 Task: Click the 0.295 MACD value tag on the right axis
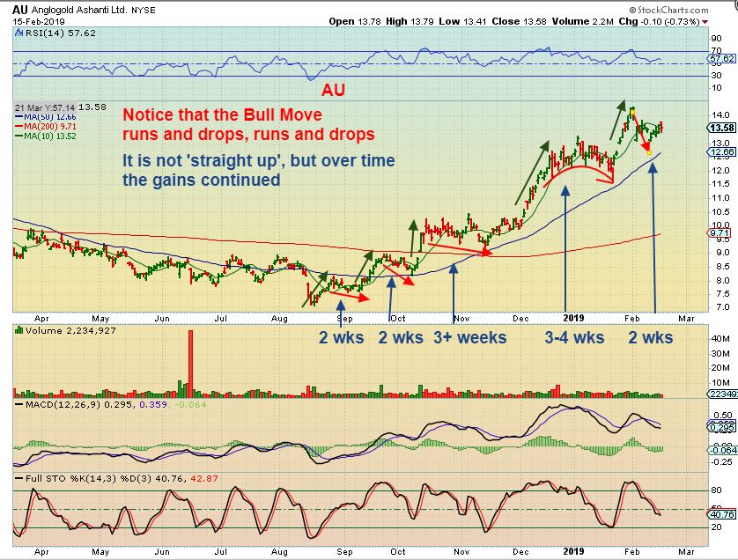[722, 427]
